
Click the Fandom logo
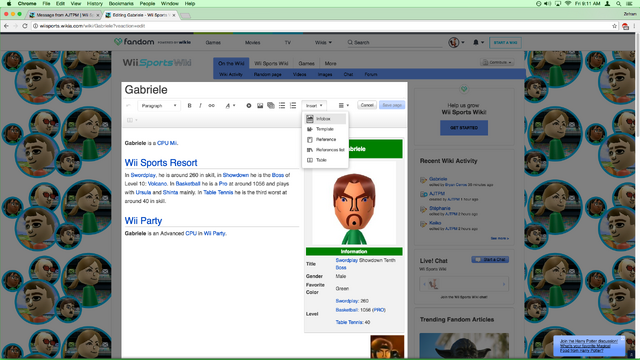point(134,42)
